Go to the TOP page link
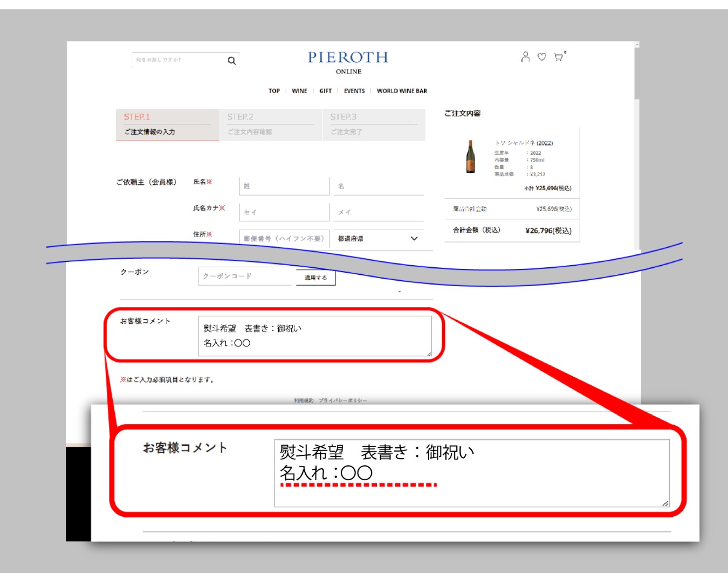 274,91
